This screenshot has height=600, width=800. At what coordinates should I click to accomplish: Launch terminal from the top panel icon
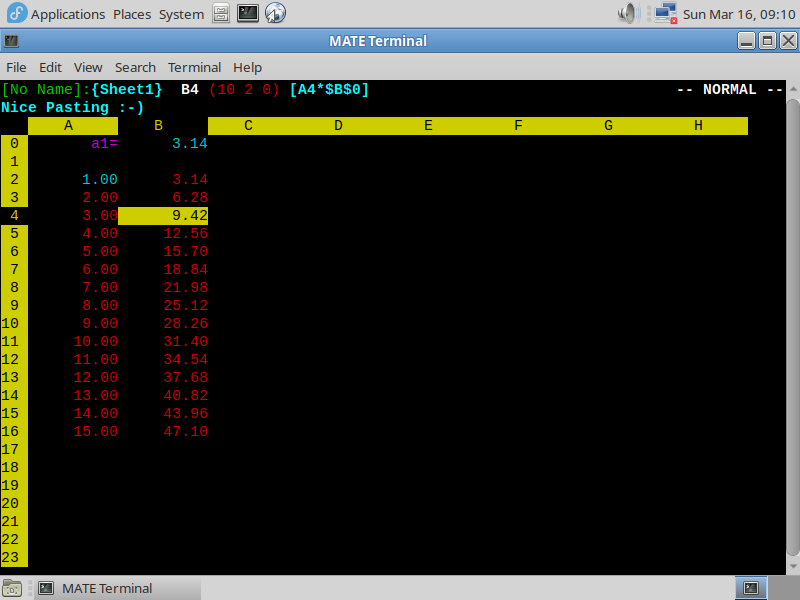coord(248,14)
